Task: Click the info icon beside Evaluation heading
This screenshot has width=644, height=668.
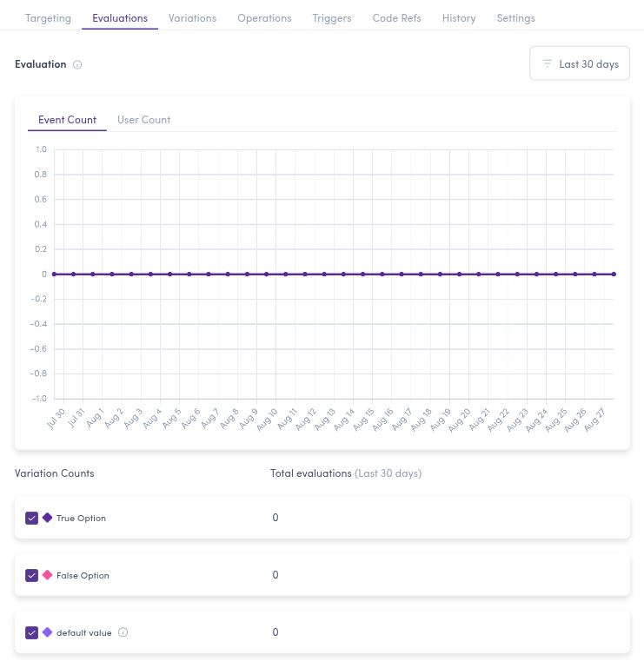Action: [x=77, y=64]
